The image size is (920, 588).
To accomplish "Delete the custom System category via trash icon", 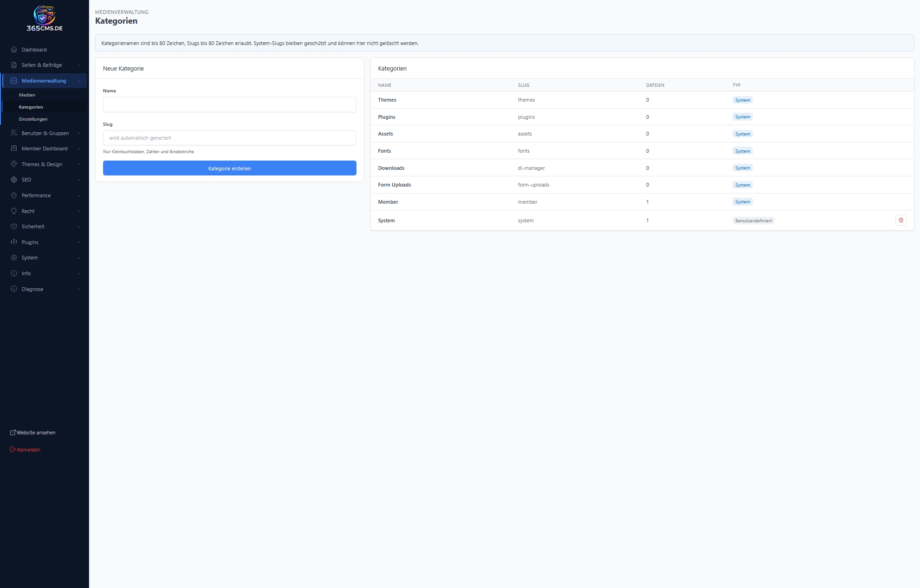I will coord(901,220).
